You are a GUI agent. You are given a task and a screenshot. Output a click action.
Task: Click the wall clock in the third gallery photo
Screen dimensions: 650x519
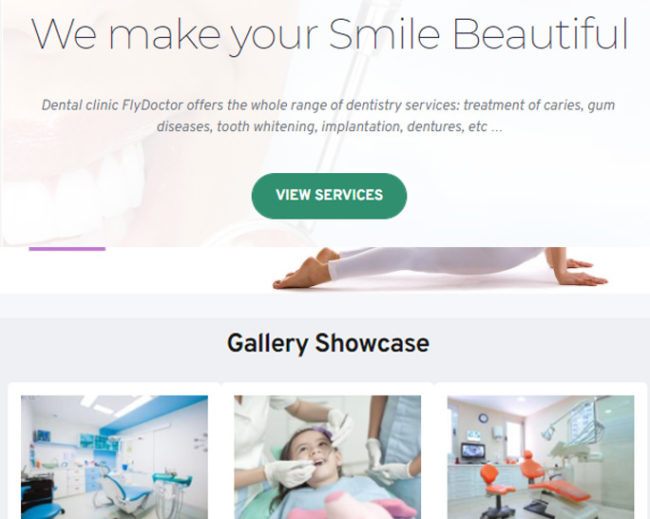[483, 418]
